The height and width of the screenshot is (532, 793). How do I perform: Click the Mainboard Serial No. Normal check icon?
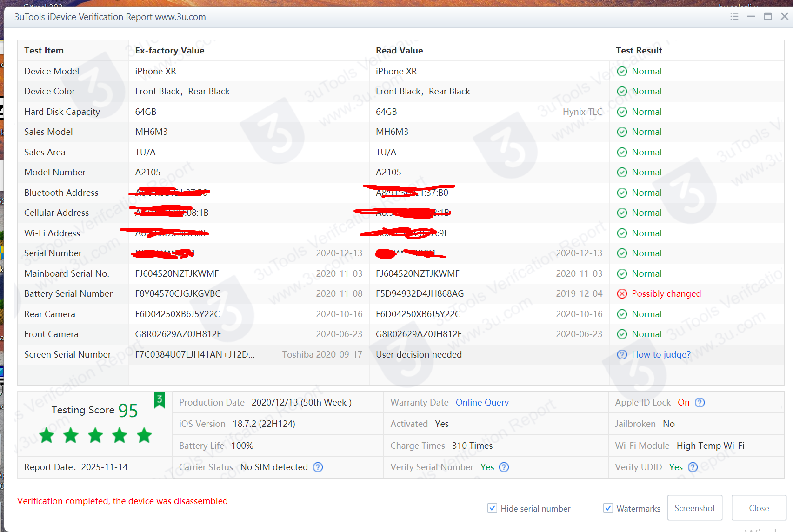(x=622, y=274)
